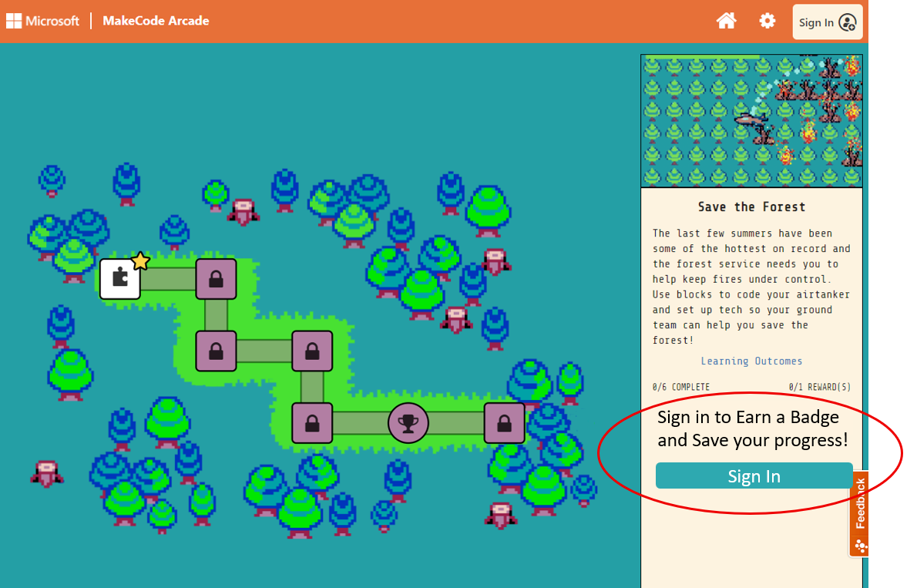The image size is (917, 588).
Task: Click the locked node right of the puzzle node
Action: click(216, 278)
